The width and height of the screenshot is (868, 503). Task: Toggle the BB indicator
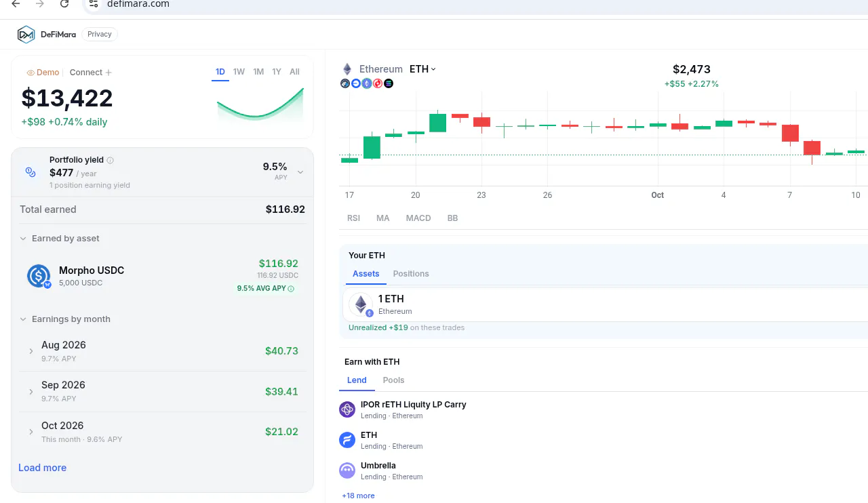point(452,218)
